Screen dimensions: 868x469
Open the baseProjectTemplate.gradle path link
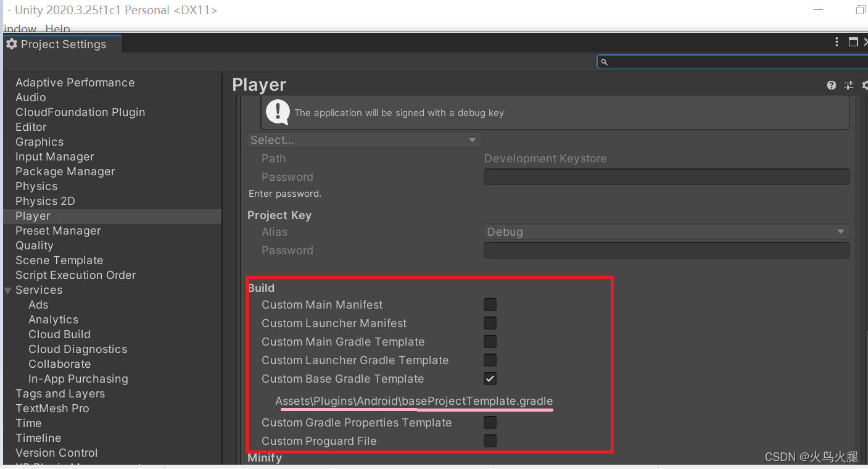(x=414, y=401)
